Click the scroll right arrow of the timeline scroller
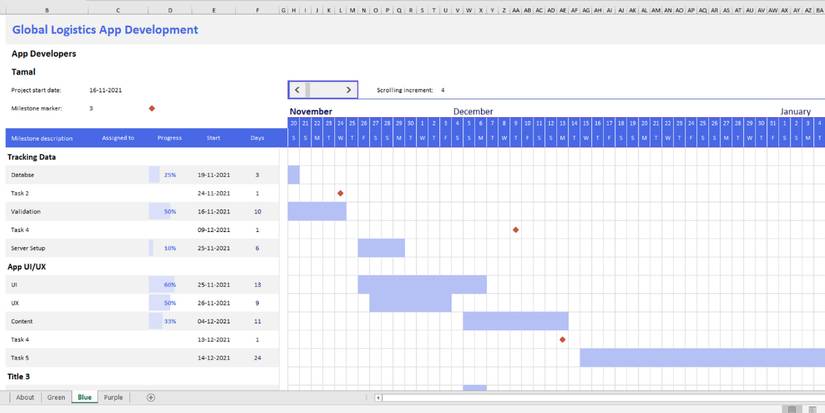The height and width of the screenshot is (413, 825). 348,90
